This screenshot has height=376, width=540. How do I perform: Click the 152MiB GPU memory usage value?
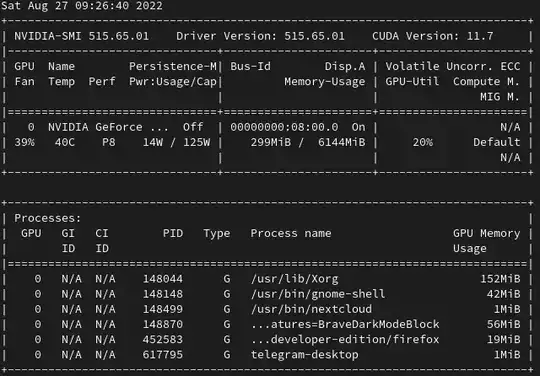click(500, 279)
